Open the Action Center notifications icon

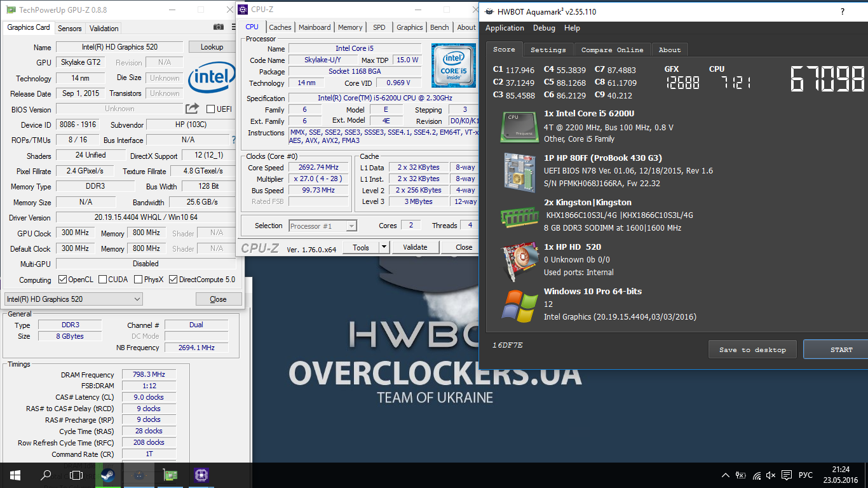tap(787, 475)
